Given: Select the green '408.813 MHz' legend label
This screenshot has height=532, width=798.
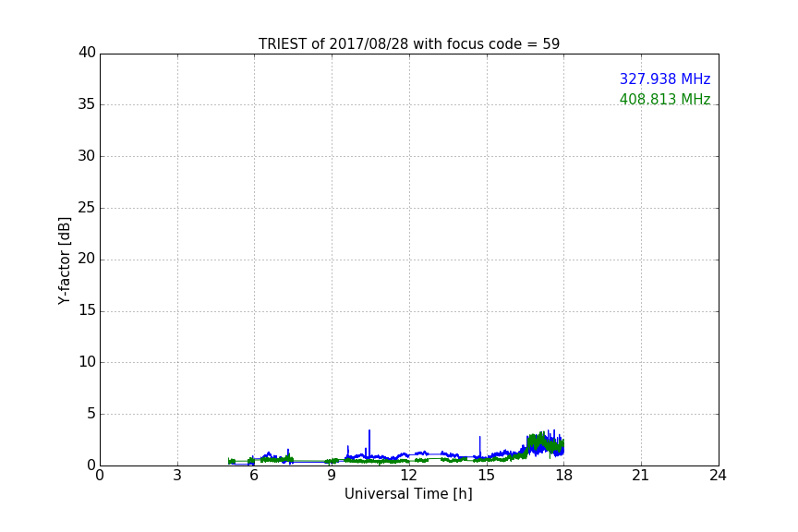Looking at the screenshot, I should 665,99.
